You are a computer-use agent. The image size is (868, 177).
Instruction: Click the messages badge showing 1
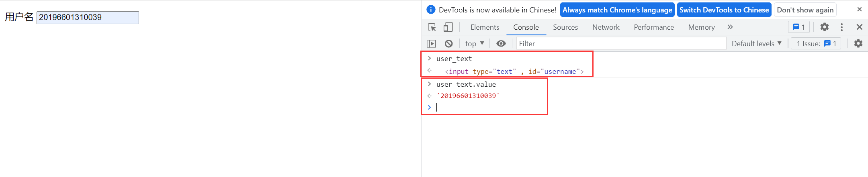(798, 27)
